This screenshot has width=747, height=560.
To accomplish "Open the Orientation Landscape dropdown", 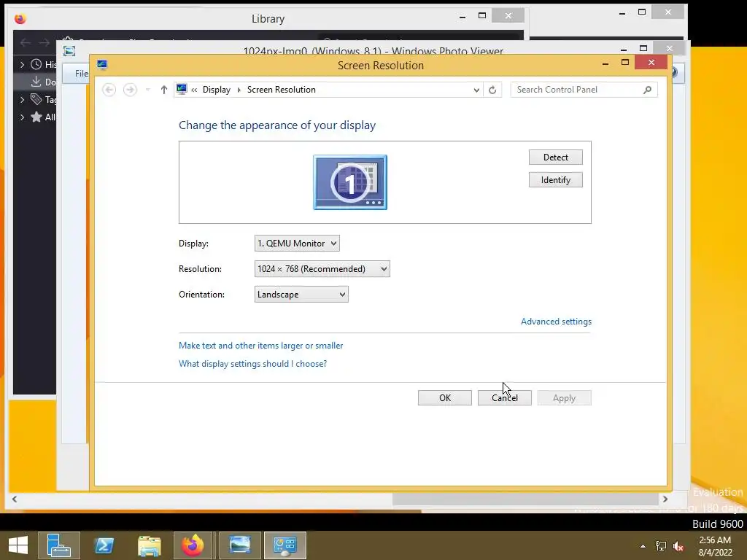I will pyautogui.click(x=301, y=295).
